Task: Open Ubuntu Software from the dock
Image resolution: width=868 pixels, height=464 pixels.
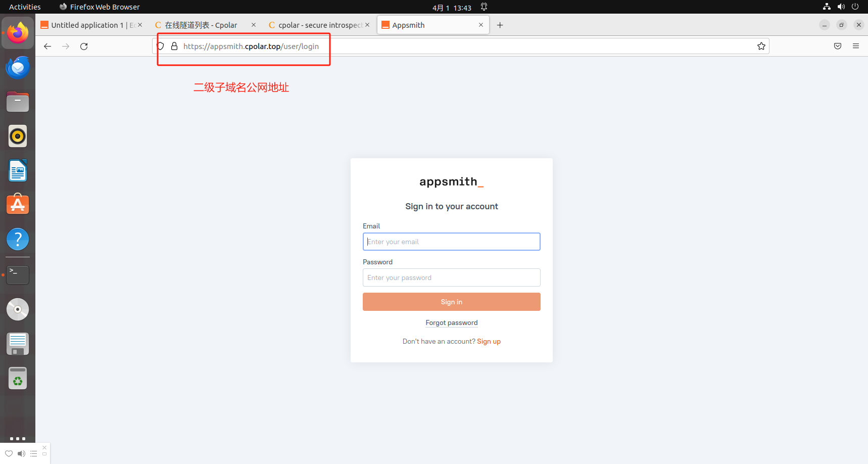Action: click(18, 204)
